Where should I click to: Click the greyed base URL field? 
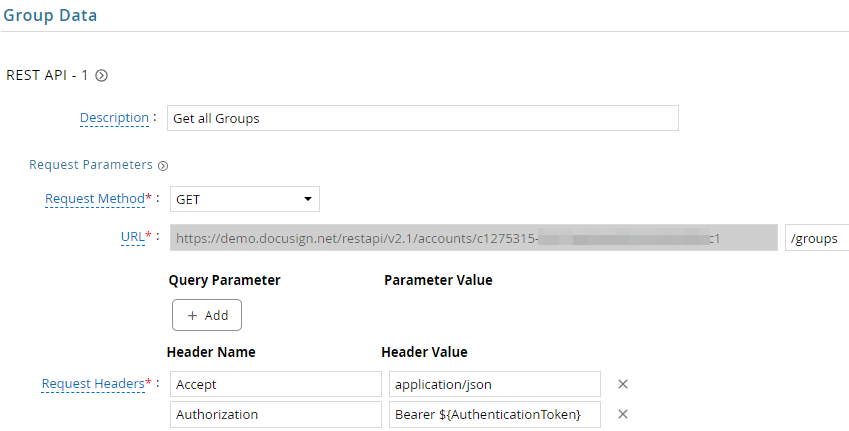[x=474, y=238]
